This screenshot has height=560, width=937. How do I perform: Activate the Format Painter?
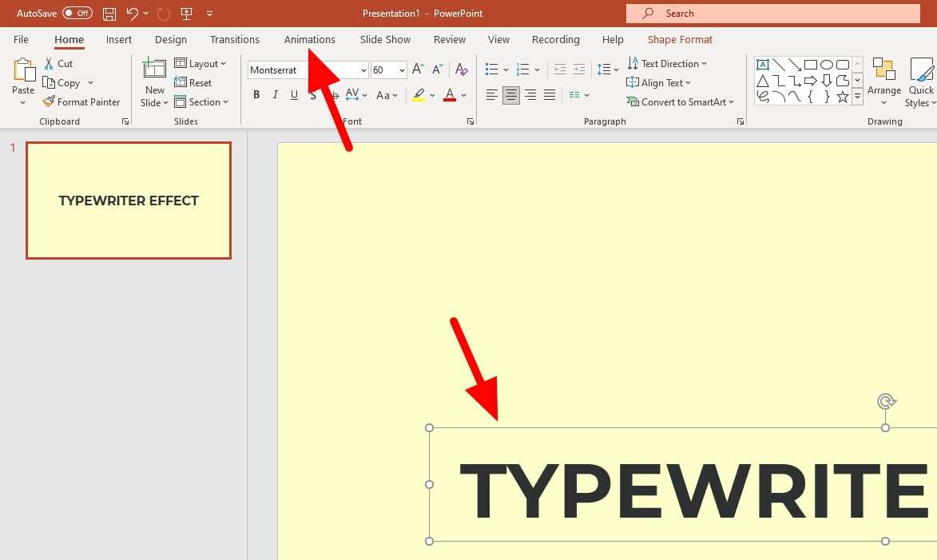81,102
